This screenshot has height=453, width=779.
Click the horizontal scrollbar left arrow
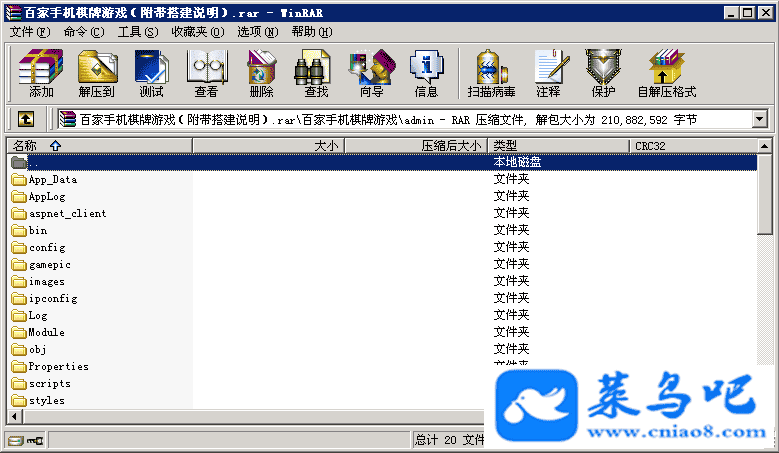pos(14,417)
